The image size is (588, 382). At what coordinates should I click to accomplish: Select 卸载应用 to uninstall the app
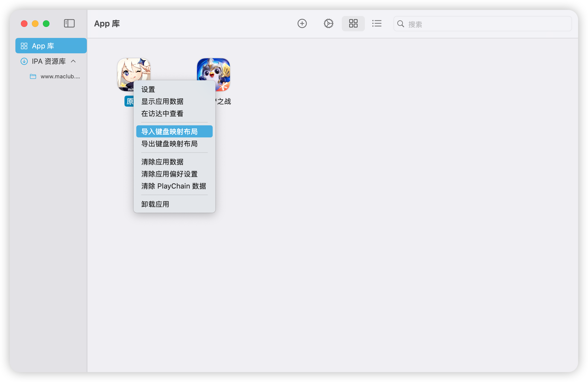pyautogui.click(x=155, y=204)
